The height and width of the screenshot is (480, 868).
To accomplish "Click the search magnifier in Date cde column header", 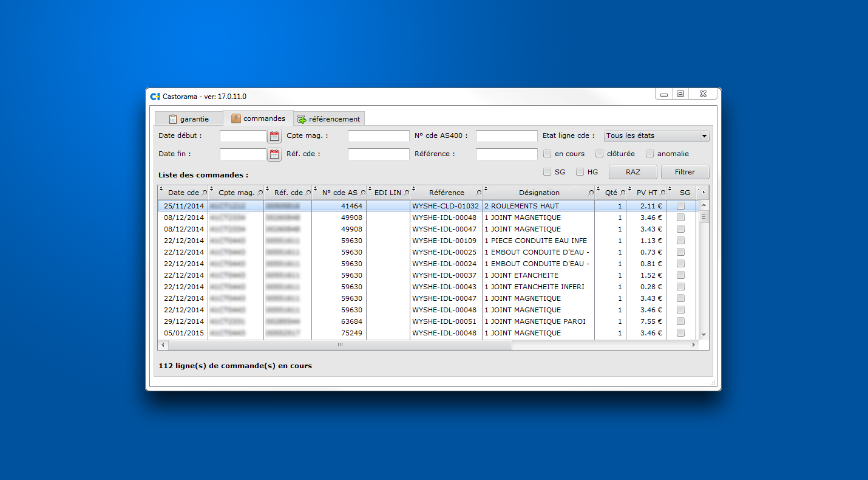I will tap(204, 193).
